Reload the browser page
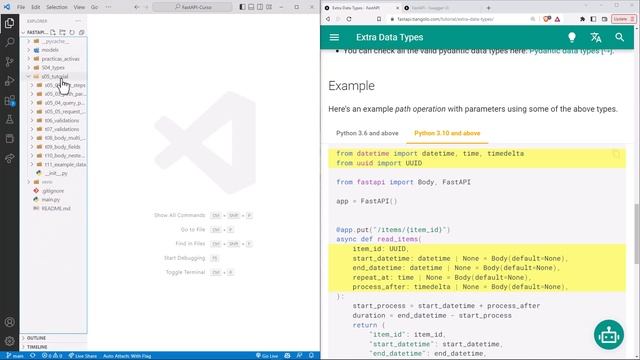The image size is (640, 360). pos(349,19)
